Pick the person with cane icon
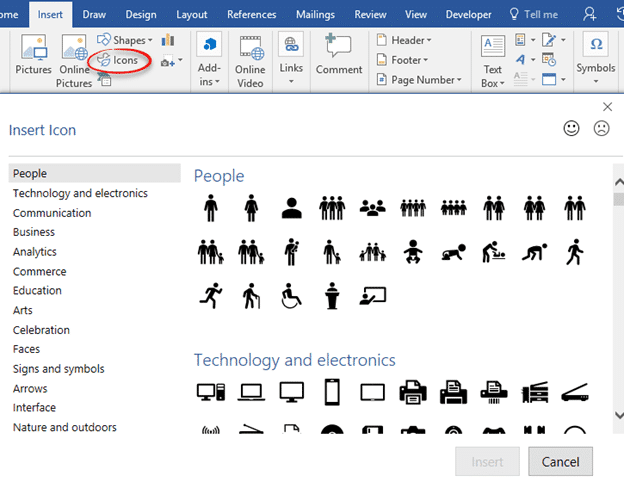Screen dimensions: 624x488 point(250,296)
